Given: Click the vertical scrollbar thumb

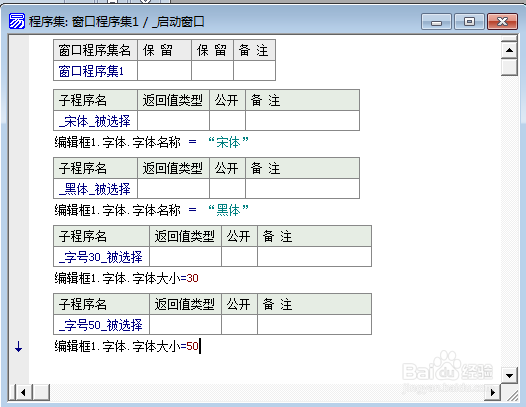Looking at the screenshot, I should point(509,67).
